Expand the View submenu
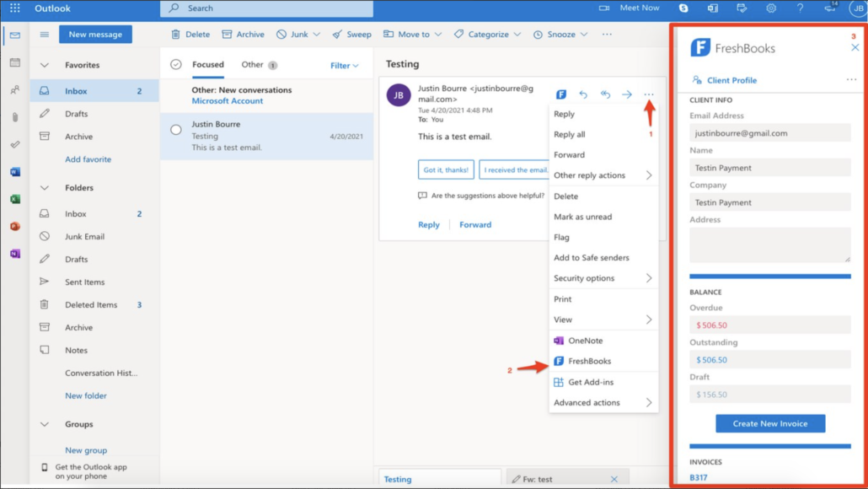868x489 pixels. [x=603, y=320]
